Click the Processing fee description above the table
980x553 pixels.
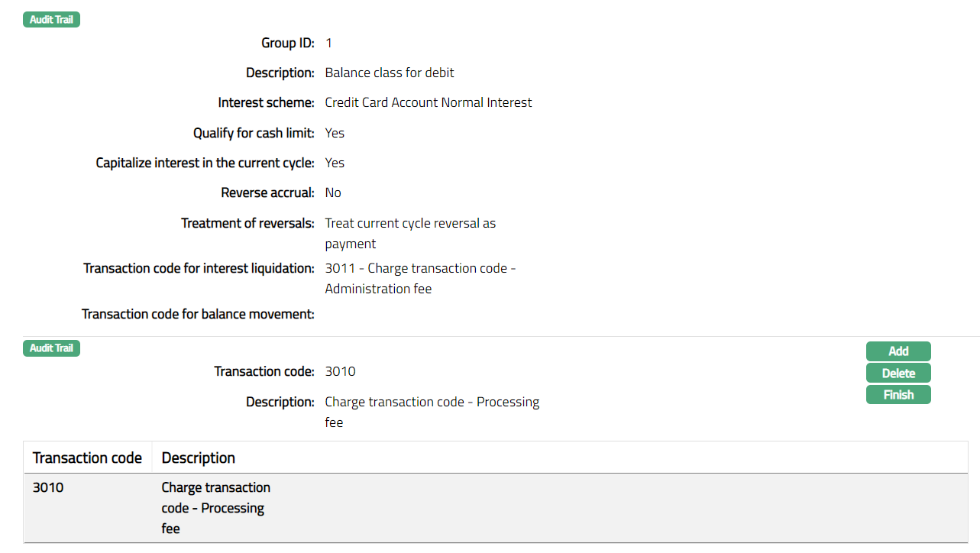[432, 412]
